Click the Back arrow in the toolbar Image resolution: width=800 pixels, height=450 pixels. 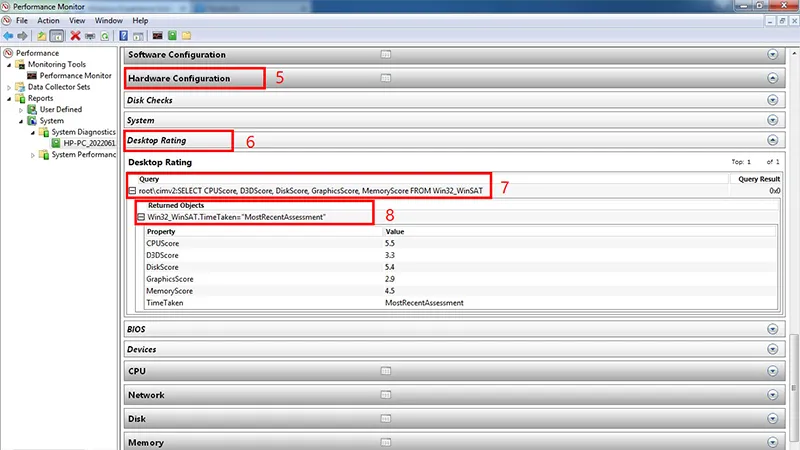8,35
